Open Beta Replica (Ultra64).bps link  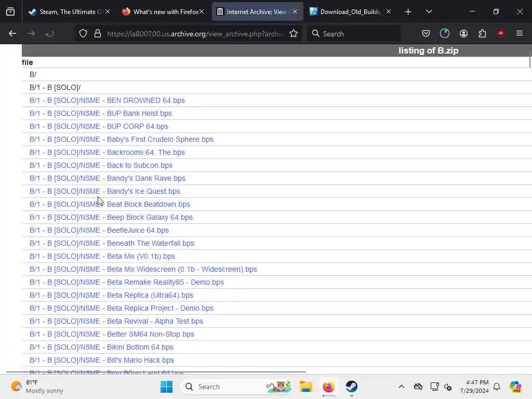[x=111, y=295]
